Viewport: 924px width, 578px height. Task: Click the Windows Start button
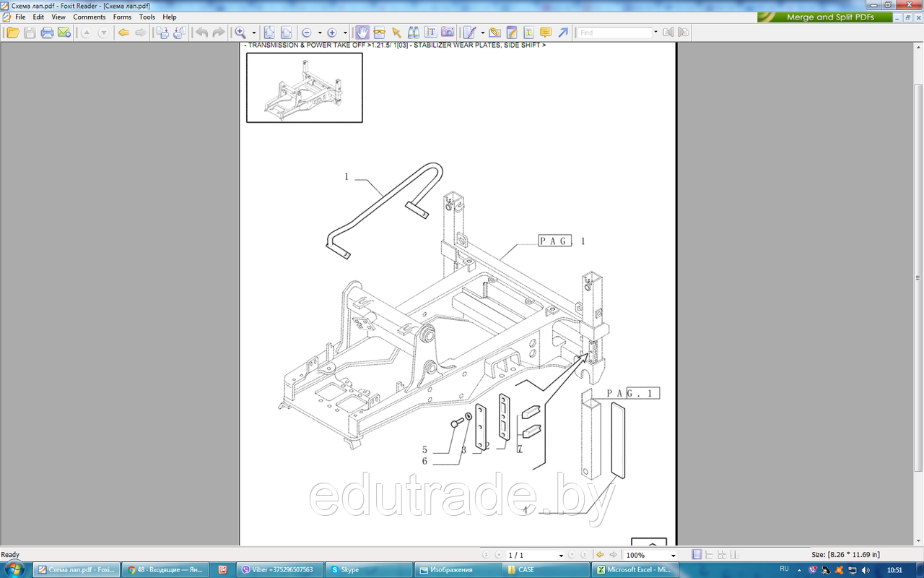[x=14, y=569]
